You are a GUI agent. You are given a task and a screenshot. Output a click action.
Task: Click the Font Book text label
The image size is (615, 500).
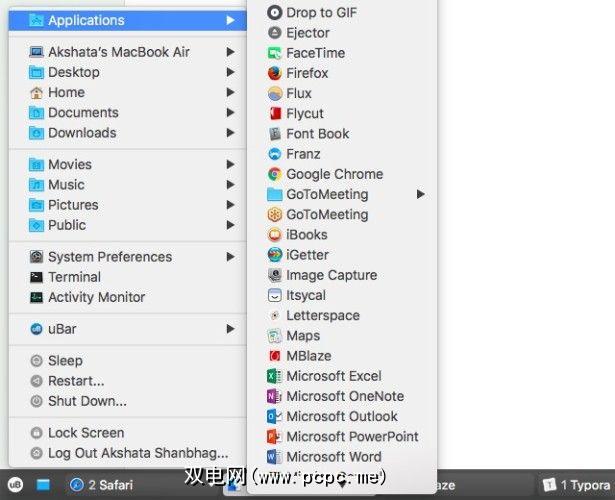click(318, 134)
